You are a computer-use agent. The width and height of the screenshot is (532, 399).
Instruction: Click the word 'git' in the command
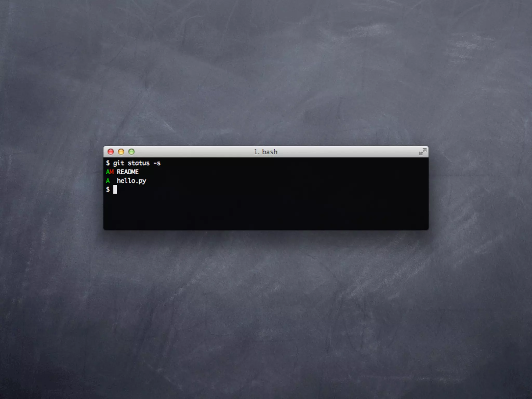118,163
